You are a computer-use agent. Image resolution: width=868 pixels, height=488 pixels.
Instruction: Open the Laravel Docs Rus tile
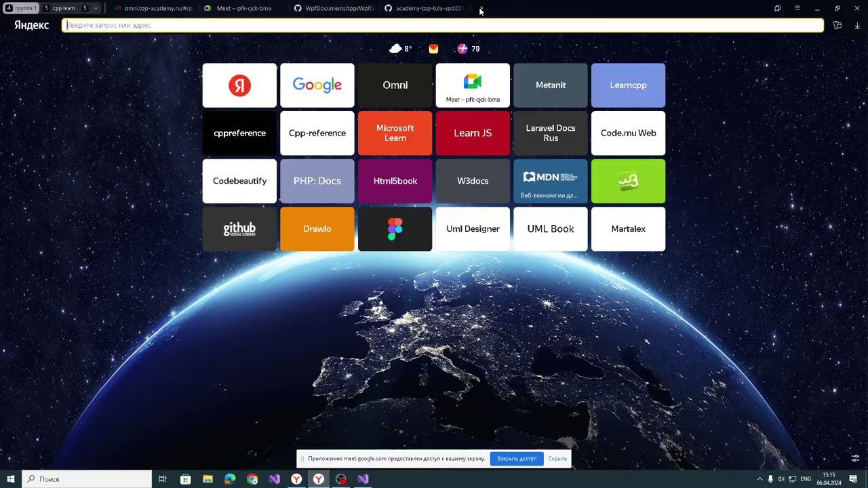click(551, 134)
